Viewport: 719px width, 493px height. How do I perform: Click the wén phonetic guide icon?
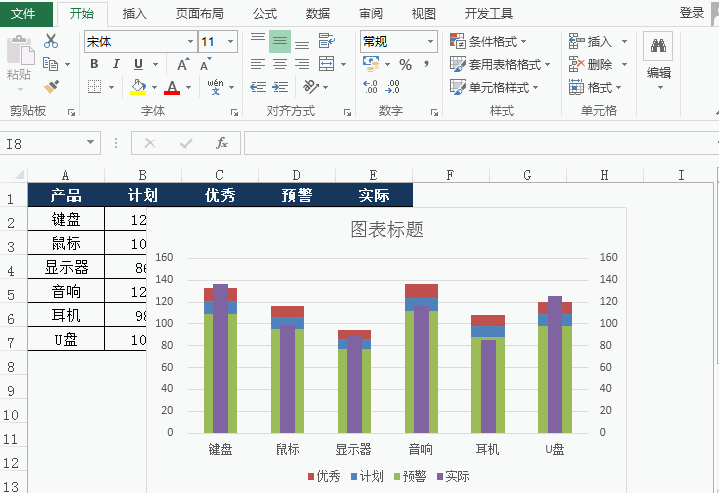point(215,87)
